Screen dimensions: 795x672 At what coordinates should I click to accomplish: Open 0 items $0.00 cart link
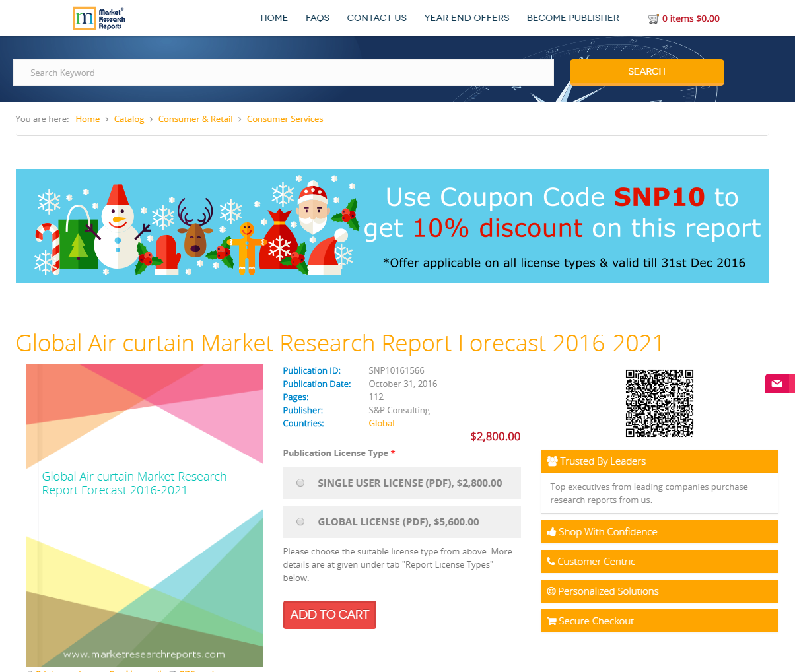point(691,18)
